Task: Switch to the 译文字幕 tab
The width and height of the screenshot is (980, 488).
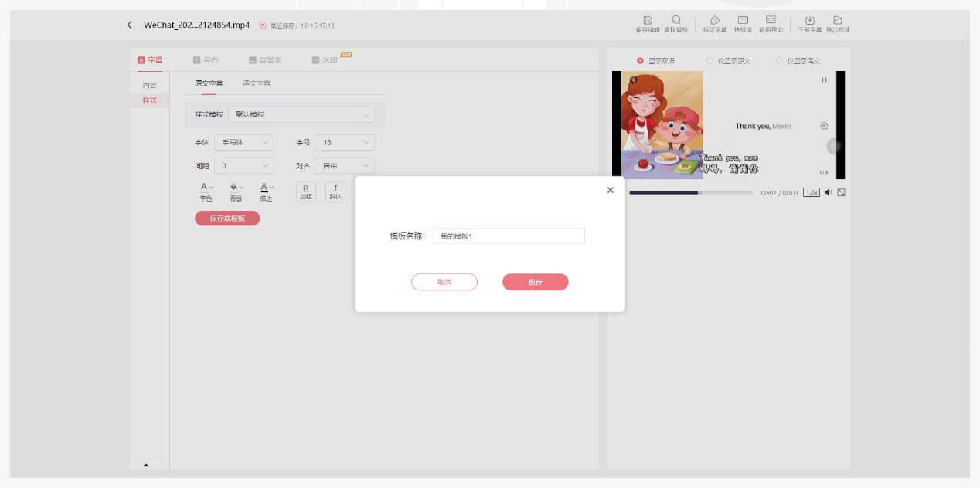Action: [x=256, y=83]
